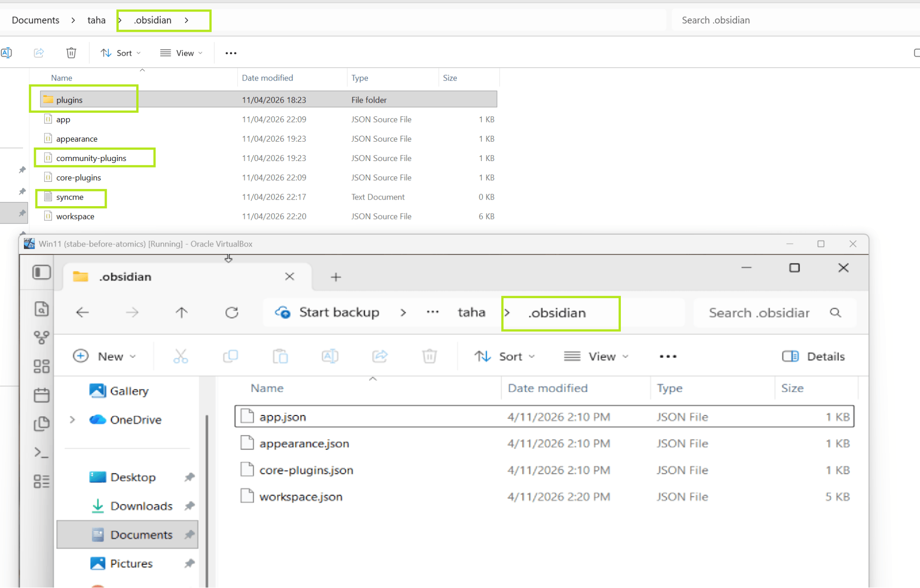920x588 pixels.
Task: Unpin Documents from Quick access
Action: point(189,535)
